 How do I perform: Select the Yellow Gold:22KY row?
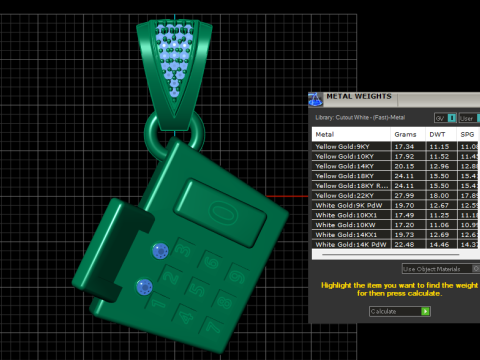tap(396, 195)
